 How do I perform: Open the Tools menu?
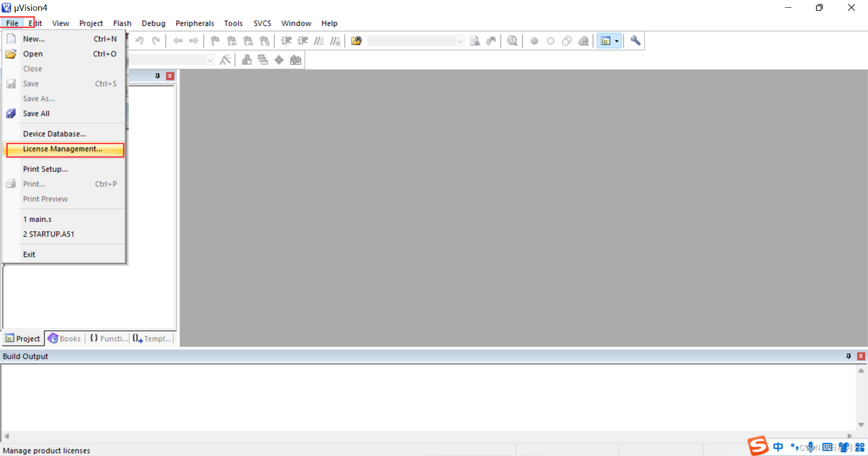(233, 24)
